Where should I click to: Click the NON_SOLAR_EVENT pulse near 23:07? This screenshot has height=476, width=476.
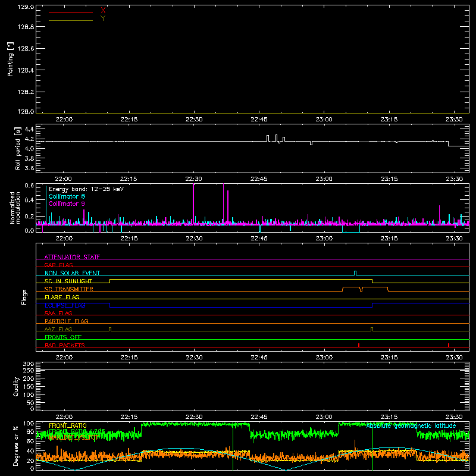pyautogui.click(x=355, y=273)
